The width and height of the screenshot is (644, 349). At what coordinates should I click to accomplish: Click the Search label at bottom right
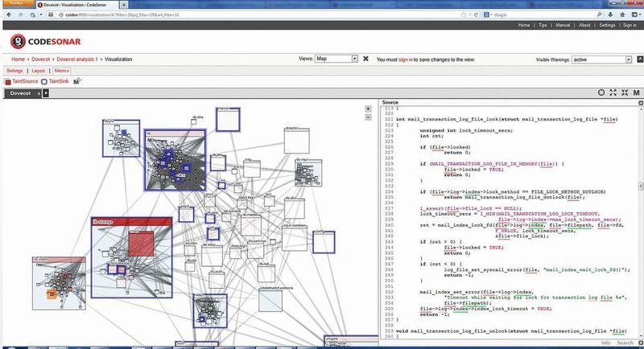click(x=625, y=343)
